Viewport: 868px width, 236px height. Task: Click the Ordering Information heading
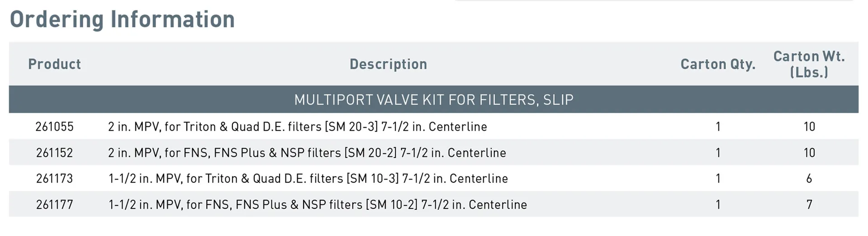(122, 19)
